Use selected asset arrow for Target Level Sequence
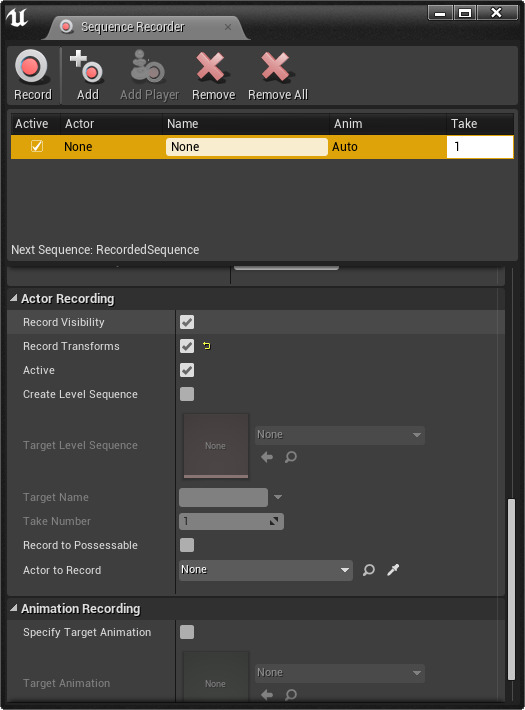This screenshot has width=525, height=710. (267, 457)
